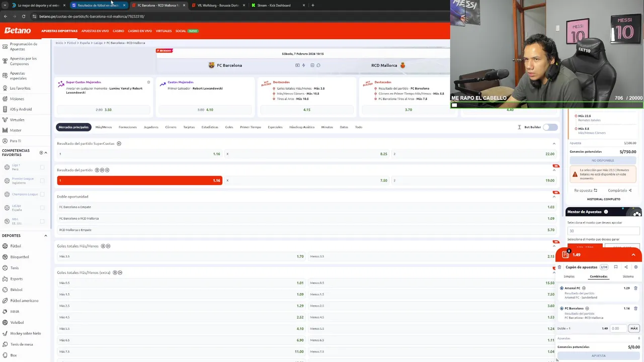Screen dimensions: 644x362
Task: Click Compártelo share link
Action: (619, 191)
